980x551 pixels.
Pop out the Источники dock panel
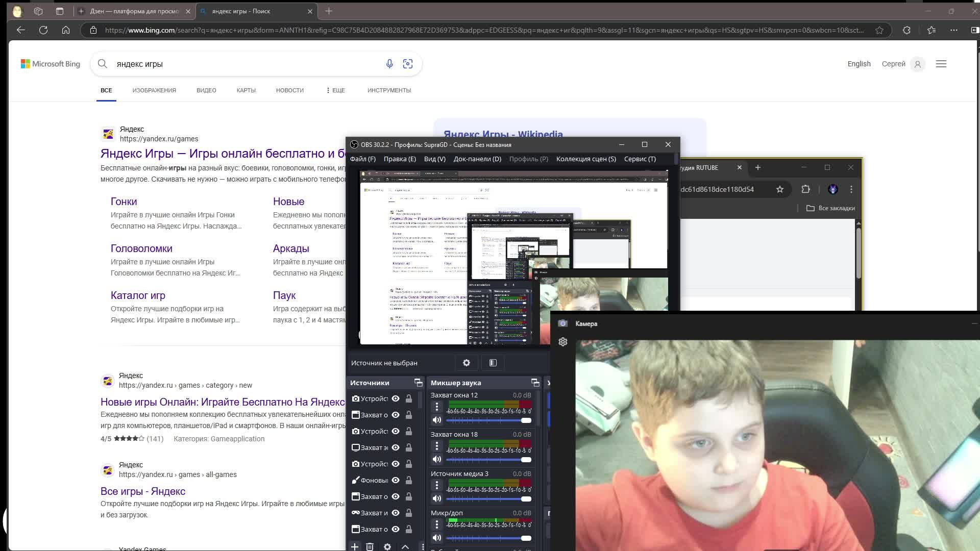[x=419, y=383]
